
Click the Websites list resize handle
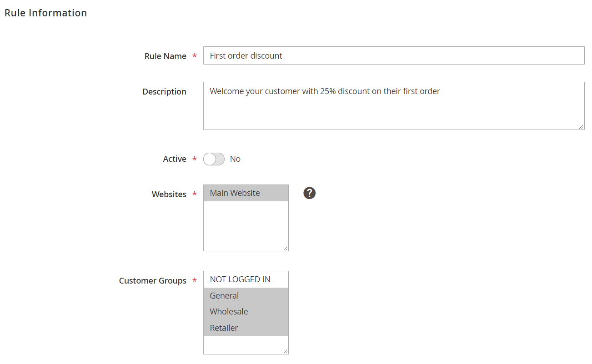pyautogui.click(x=286, y=248)
